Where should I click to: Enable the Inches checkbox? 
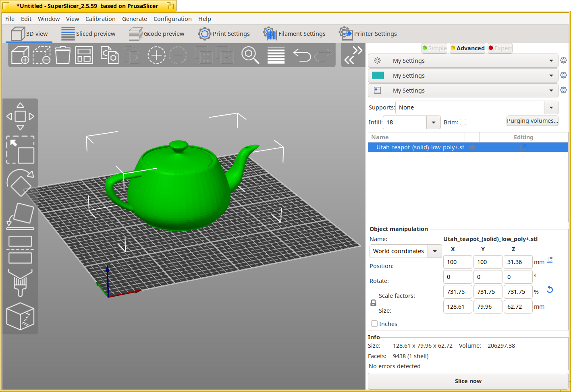click(374, 324)
